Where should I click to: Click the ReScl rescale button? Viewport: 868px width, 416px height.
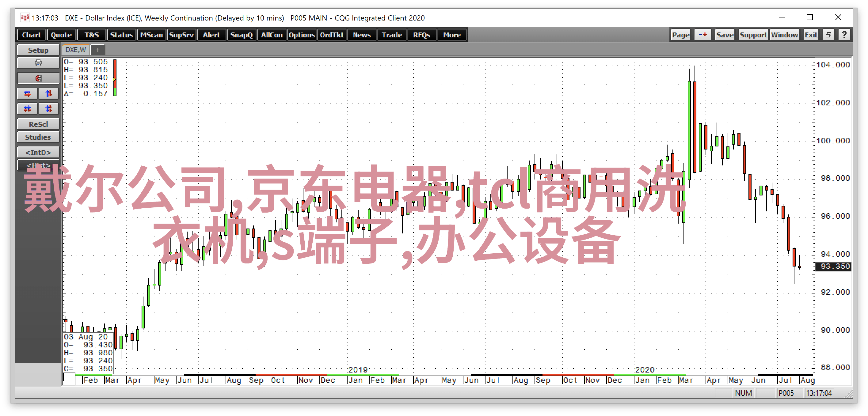coord(38,124)
